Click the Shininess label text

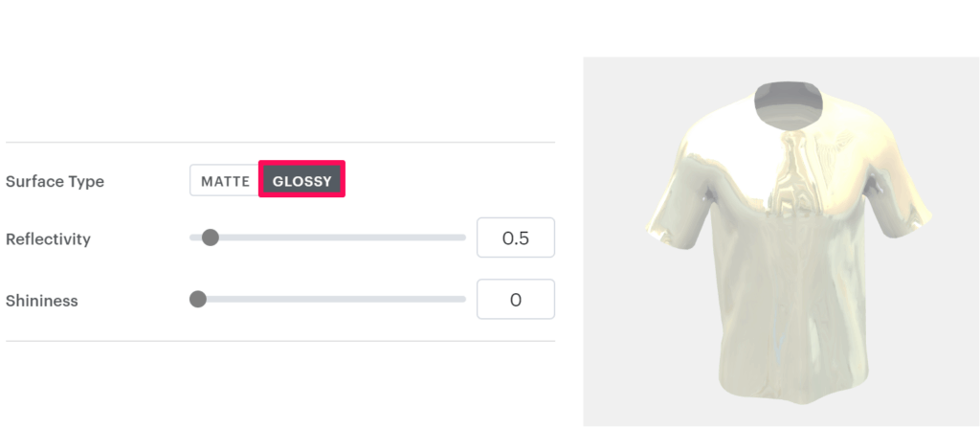[41, 300]
